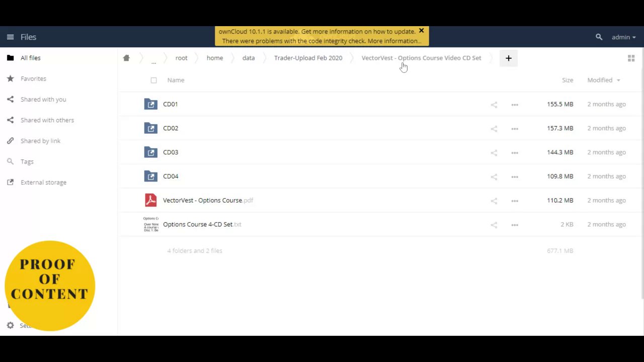The height and width of the screenshot is (362, 644).
Task: Navigate to the data breadcrumb
Action: pyautogui.click(x=249, y=58)
